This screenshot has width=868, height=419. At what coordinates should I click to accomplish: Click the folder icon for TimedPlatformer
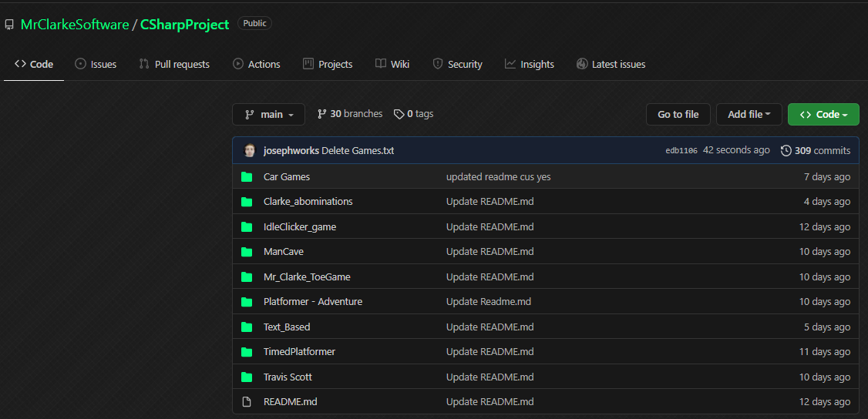(x=247, y=351)
